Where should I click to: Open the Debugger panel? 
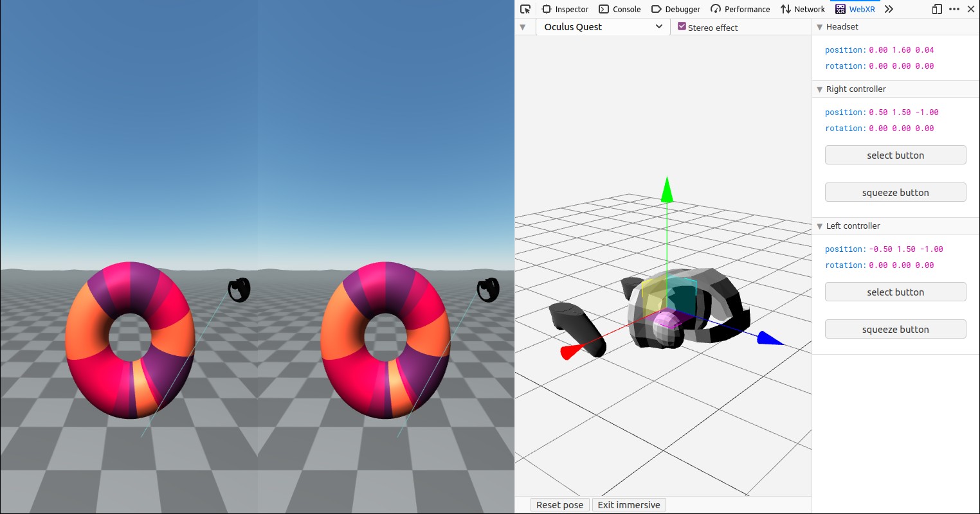point(675,9)
